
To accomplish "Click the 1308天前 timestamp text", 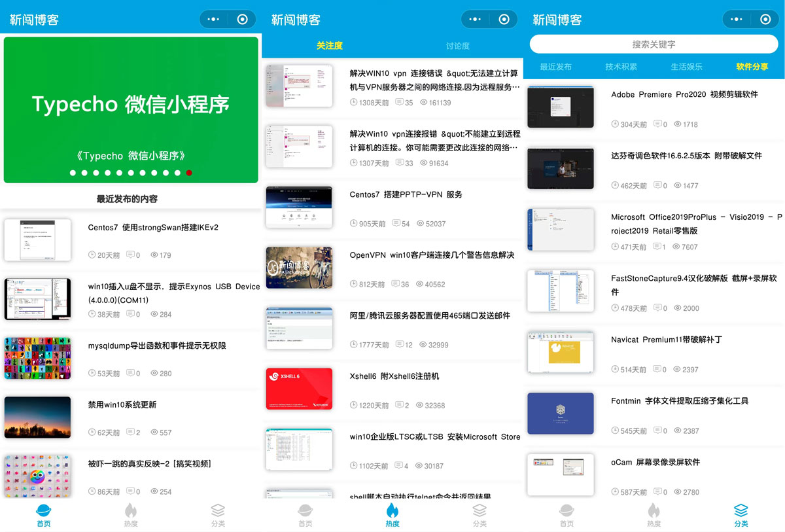I will coord(374,103).
